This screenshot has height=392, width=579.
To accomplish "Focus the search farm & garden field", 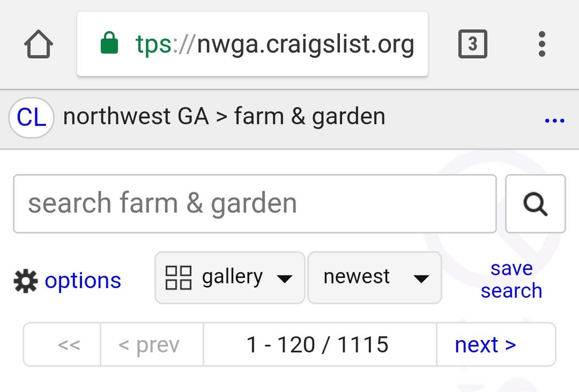I will tap(254, 204).
